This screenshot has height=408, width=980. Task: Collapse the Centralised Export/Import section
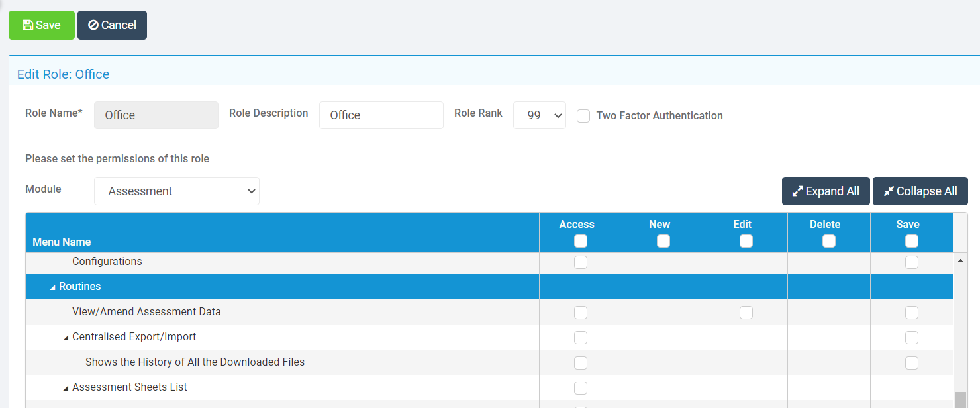tap(66, 336)
